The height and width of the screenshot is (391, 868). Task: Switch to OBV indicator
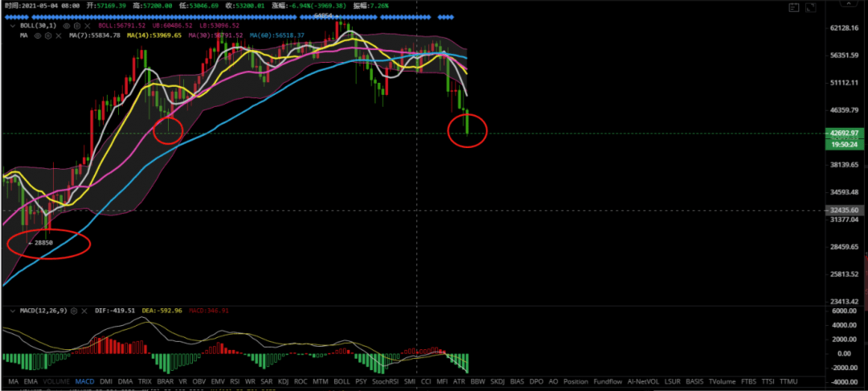pos(199,381)
